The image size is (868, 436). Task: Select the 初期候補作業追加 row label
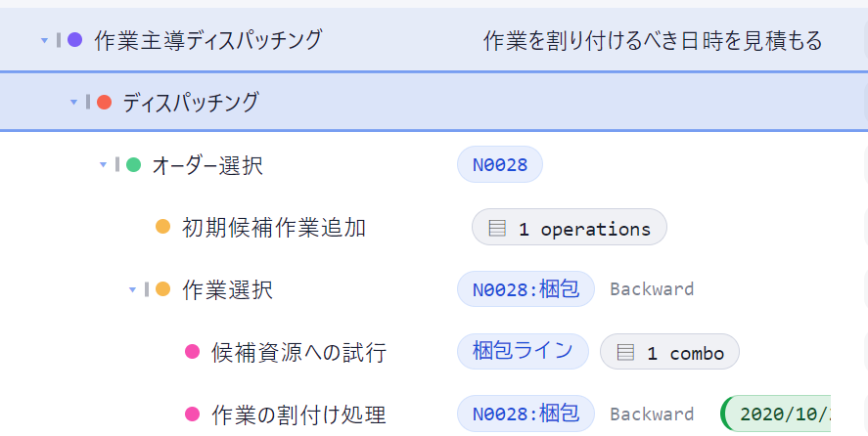(x=273, y=228)
